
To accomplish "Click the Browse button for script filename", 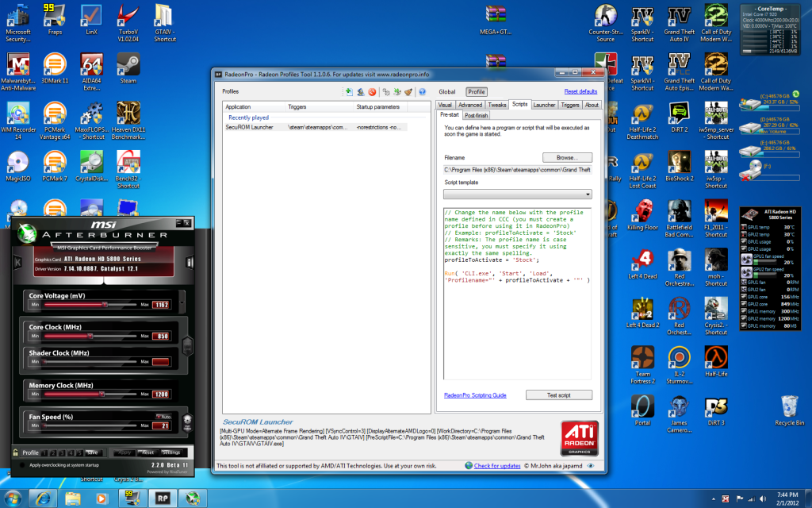I will tap(567, 158).
